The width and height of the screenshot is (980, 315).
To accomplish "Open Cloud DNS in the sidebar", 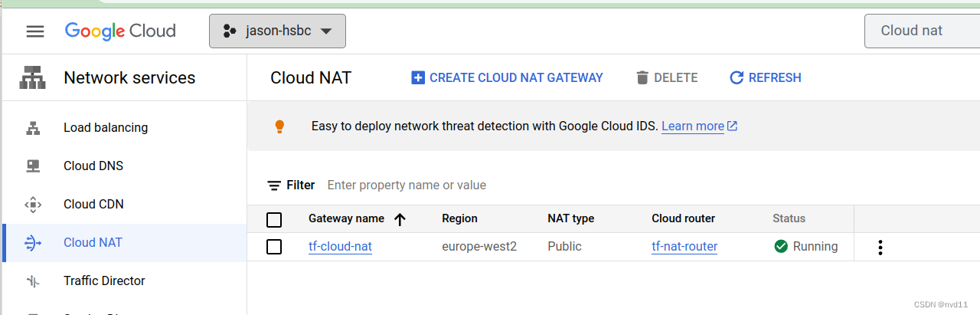I will pos(93,166).
